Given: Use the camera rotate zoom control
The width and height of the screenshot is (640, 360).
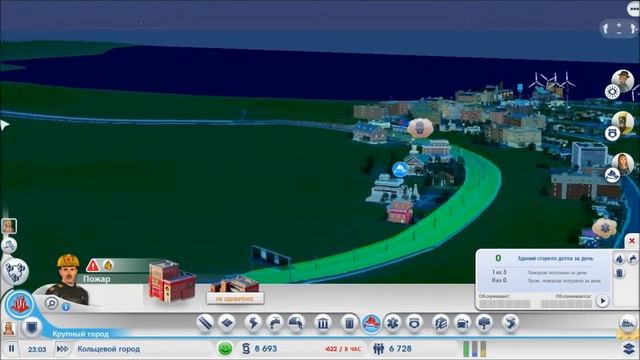Looking at the screenshot, I should pos(619,29).
